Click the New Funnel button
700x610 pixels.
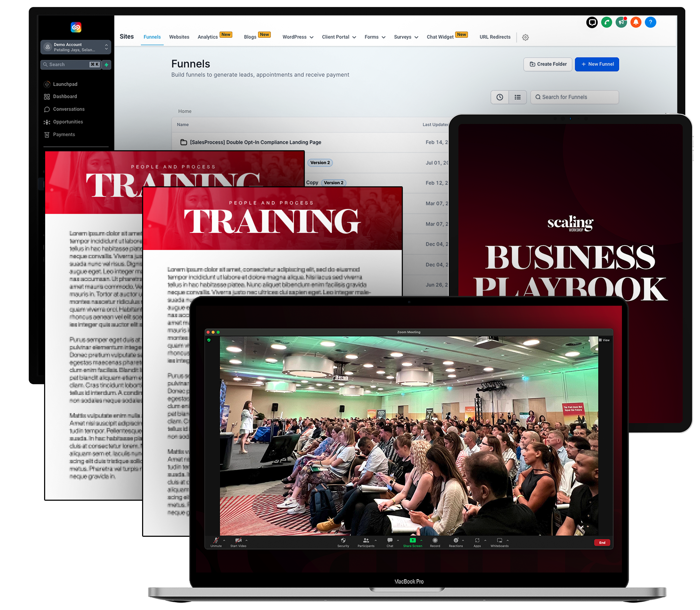597,64
